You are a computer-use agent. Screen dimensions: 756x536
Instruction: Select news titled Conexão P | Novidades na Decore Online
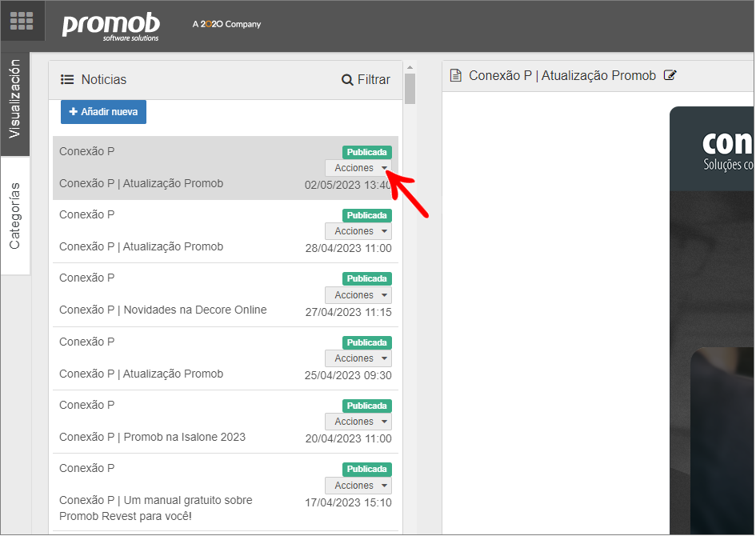click(x=163, y=310)
